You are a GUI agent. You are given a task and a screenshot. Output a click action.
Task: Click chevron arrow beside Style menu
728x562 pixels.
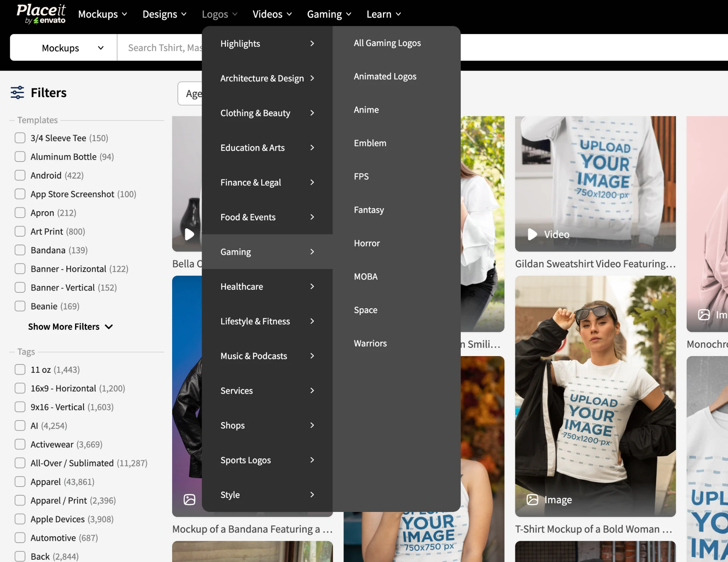click(312, 494)
